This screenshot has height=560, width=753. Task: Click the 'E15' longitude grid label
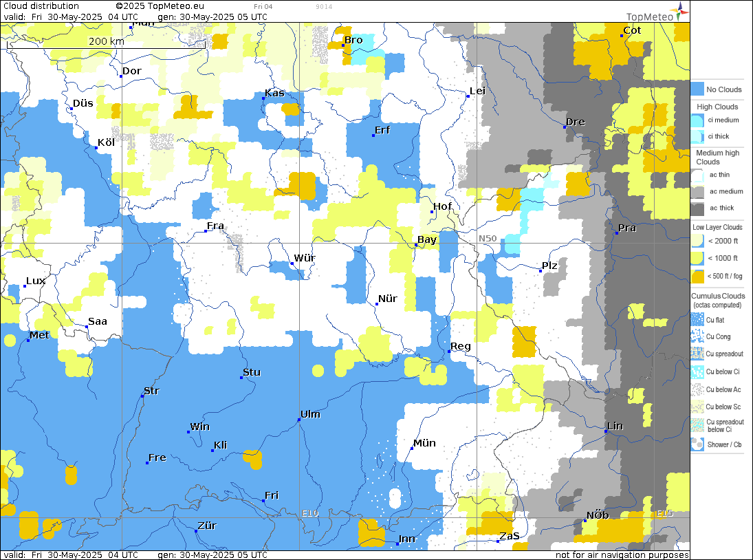665,513
